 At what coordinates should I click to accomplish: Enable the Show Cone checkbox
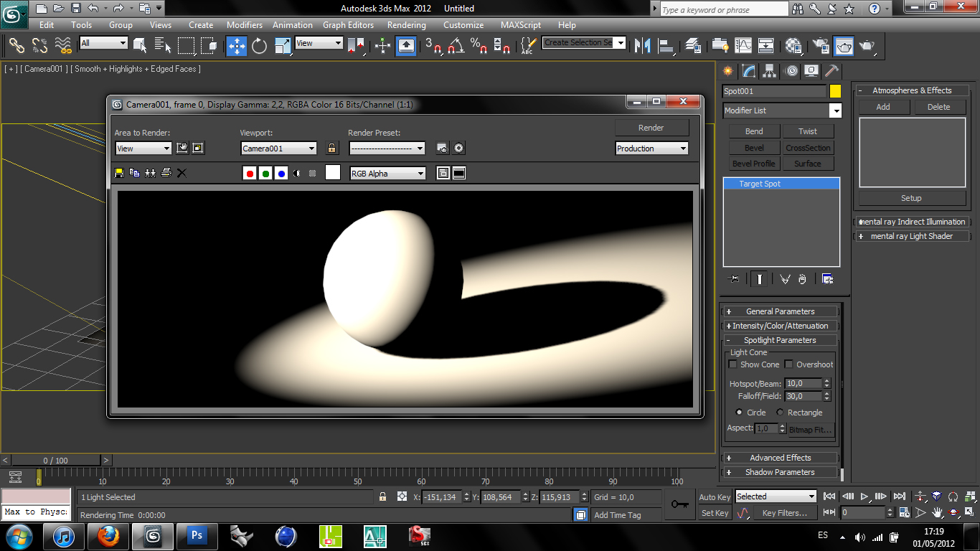[x=732, y=364]
